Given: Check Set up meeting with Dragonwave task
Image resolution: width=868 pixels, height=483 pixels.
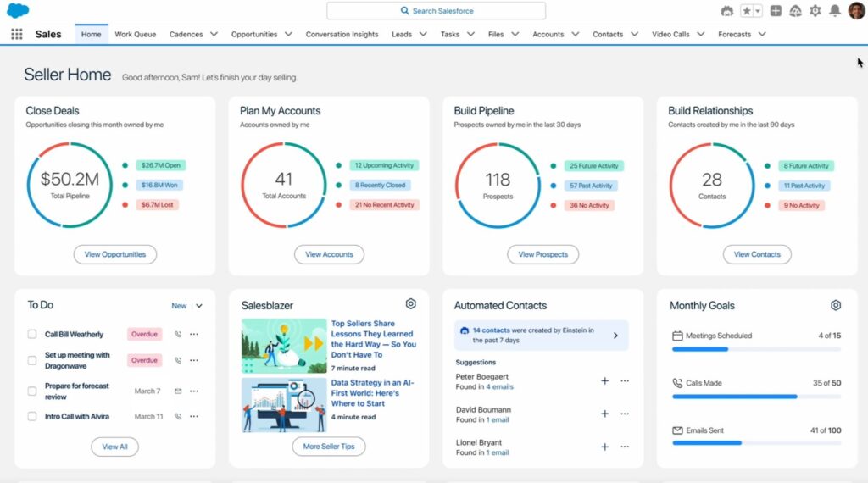Looking at the screenshot, I should pyautogui.click(x=32, y=360).
